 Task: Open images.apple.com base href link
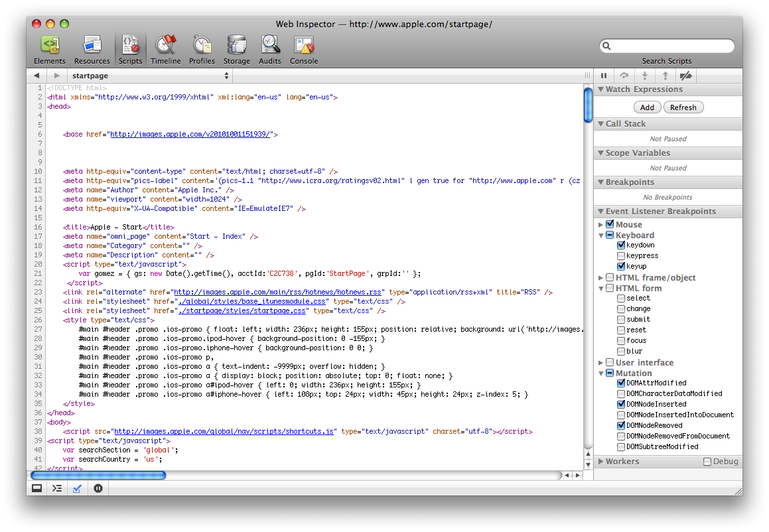190,134
